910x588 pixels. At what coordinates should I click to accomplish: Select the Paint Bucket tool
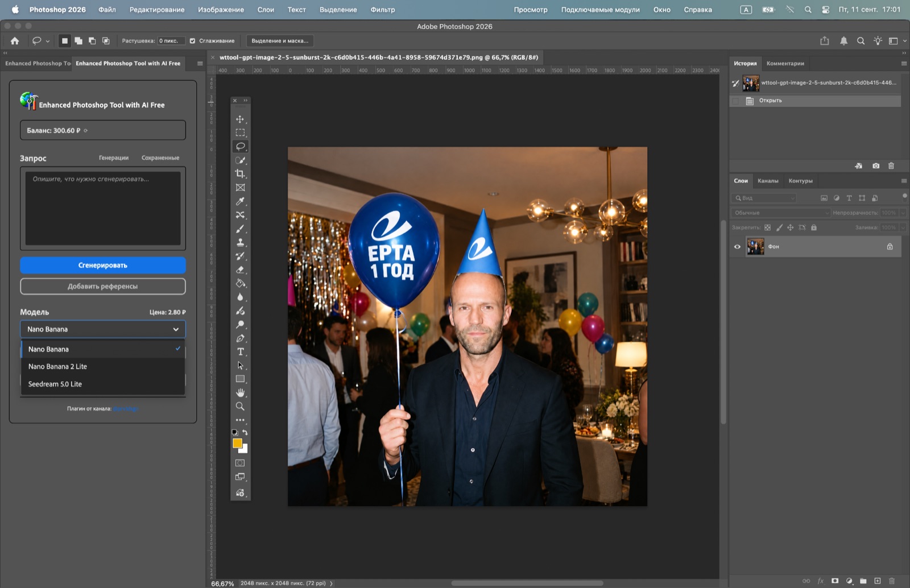click(x=240, y=283)
